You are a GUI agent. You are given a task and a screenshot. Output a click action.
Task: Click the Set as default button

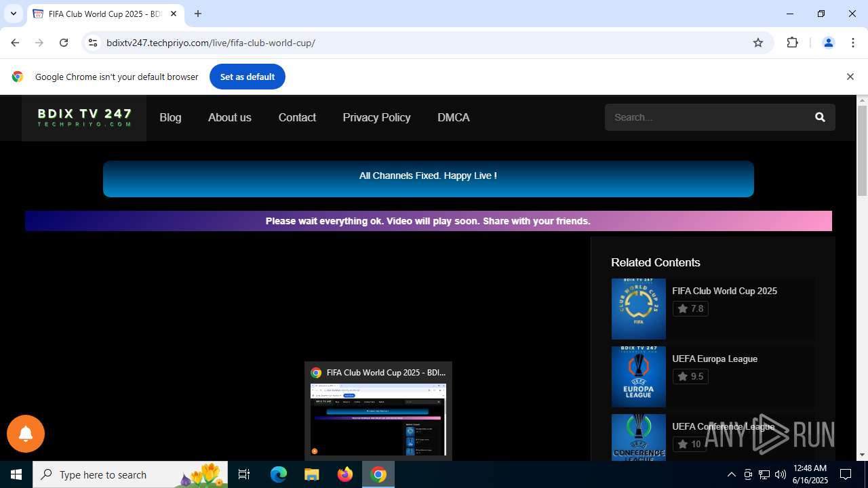[x=248, y=77]
